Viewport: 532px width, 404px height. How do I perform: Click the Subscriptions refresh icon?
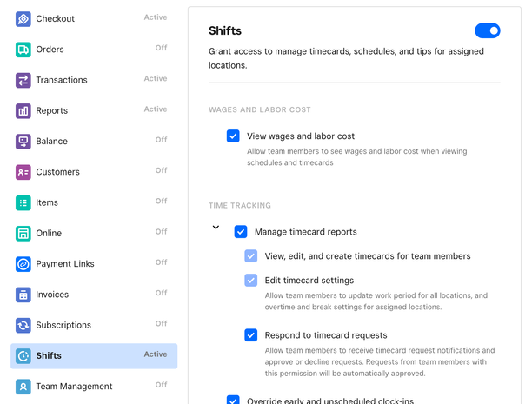[23, 325]
